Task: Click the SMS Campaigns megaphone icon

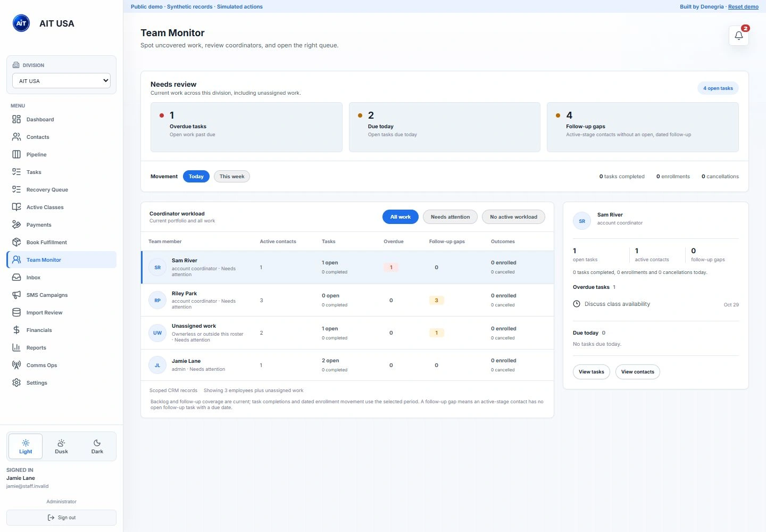Action: [x=16, y=295]
